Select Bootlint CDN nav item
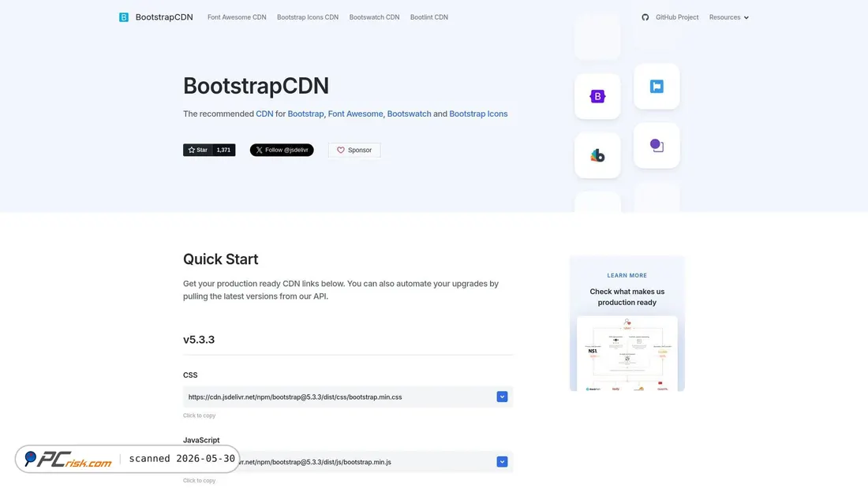The width and height of the screenshot is (868, 488). [x=429, y=17]
